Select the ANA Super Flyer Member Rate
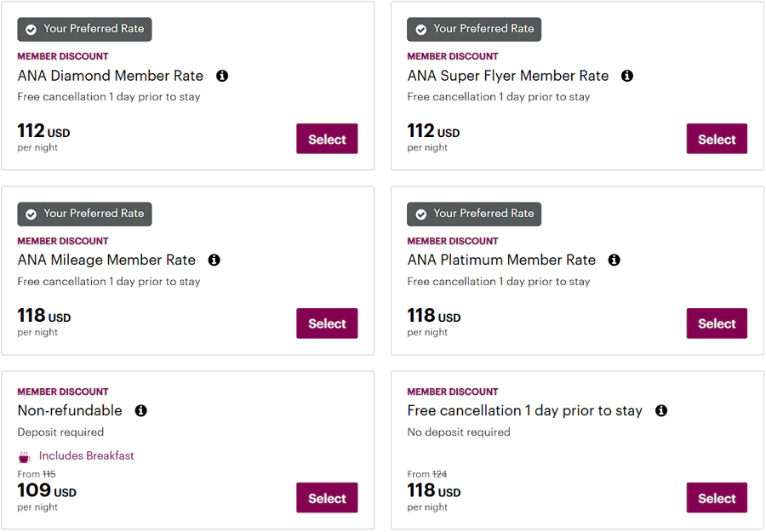This screenshot has width=766, height=532. (x=717, y=139)
